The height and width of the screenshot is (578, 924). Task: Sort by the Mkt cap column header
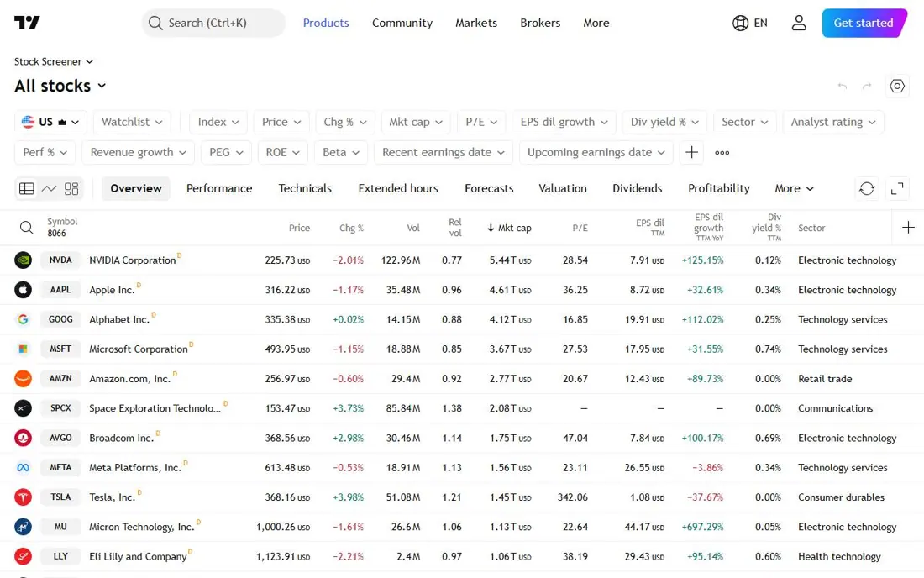pyautogui.click(x=509, y=228)
